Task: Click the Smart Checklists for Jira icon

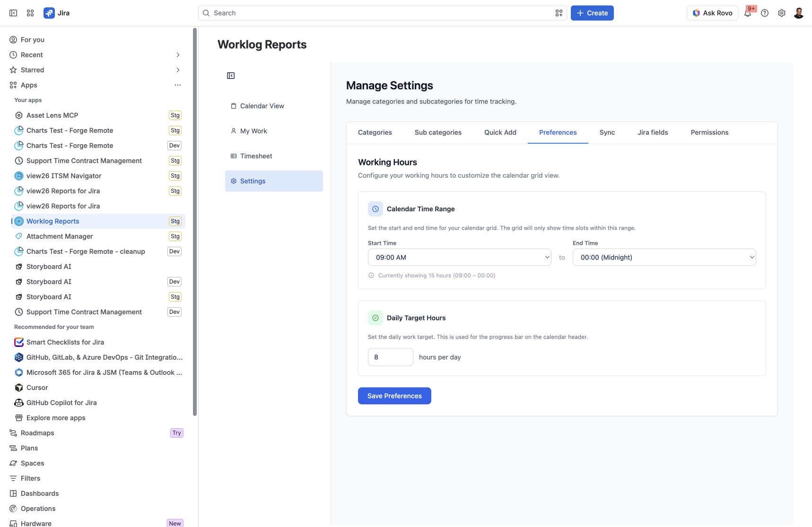Action: tap(19, 342)
